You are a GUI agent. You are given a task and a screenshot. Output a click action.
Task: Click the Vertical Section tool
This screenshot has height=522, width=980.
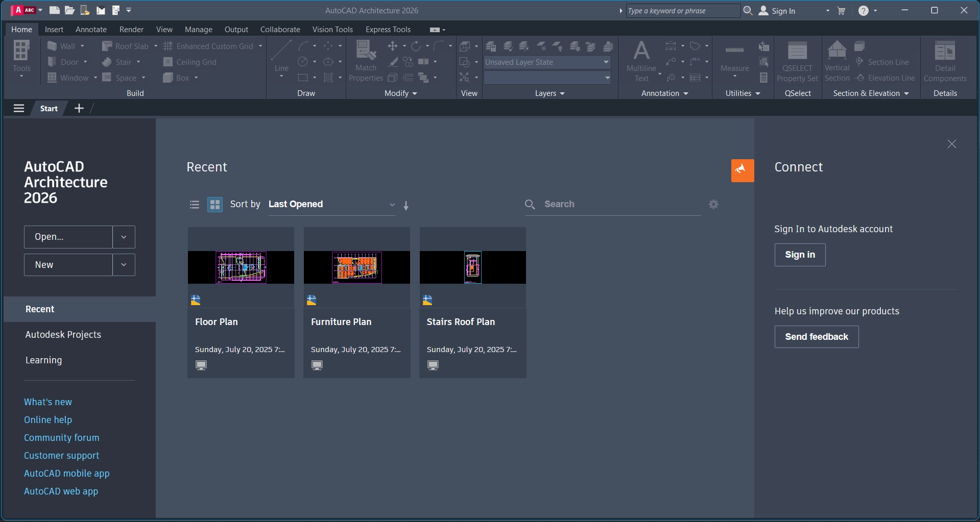click(x=837, y=61)
